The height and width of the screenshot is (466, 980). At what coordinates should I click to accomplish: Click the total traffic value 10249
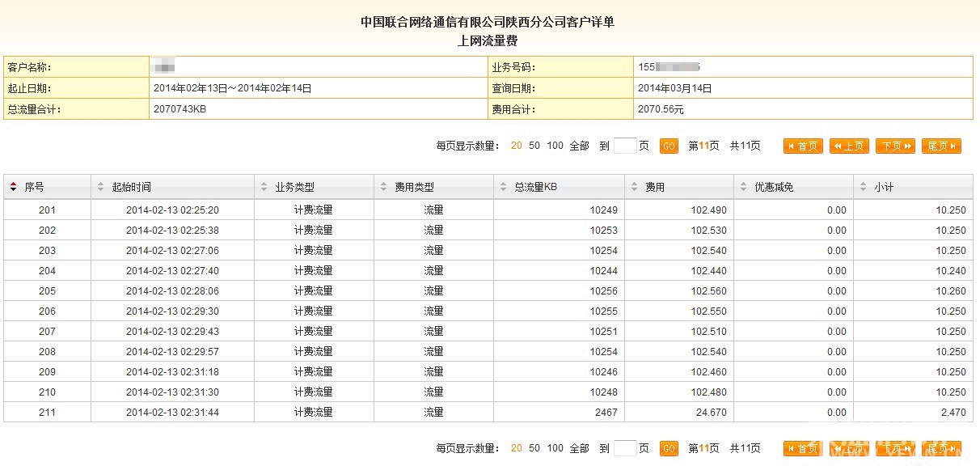tap(603, 210)
